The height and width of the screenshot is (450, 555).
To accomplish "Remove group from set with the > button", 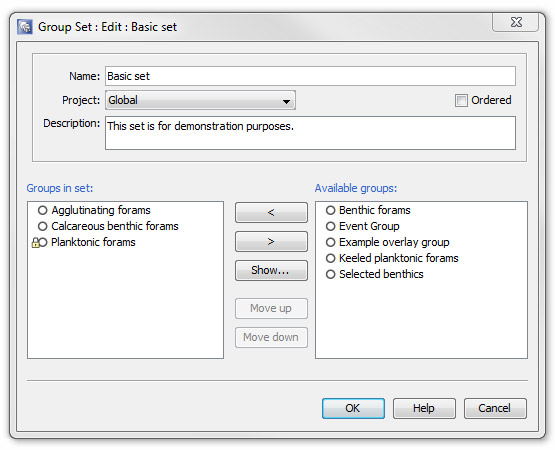I will pyautogui.click(x=271, y=241).
